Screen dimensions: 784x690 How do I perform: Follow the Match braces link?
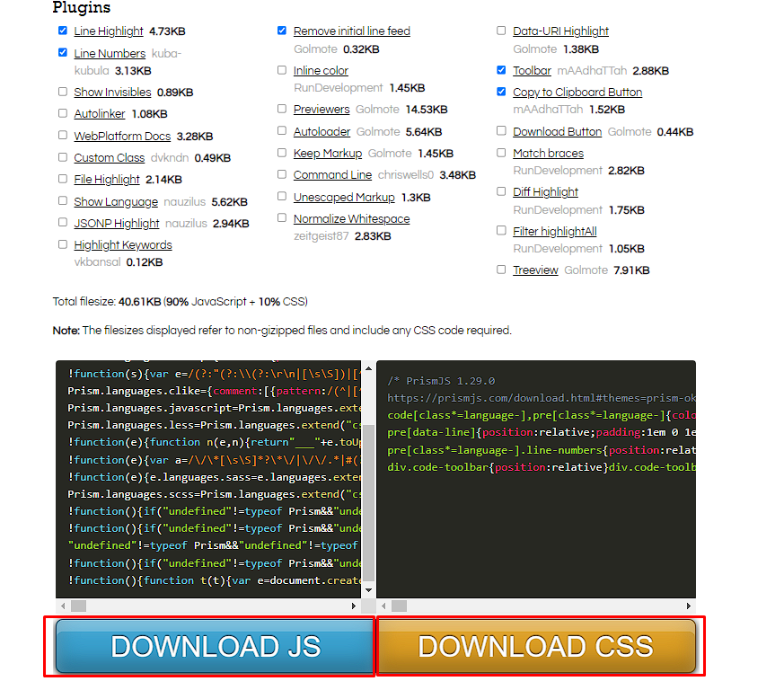click(x=548, y=153)
